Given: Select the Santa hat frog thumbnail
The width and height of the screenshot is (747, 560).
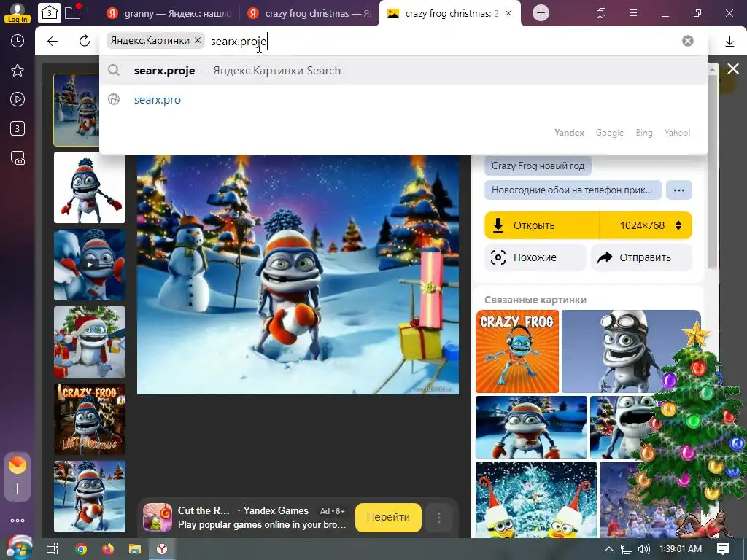Looking at the screenshot, I should tap(90, 342).
